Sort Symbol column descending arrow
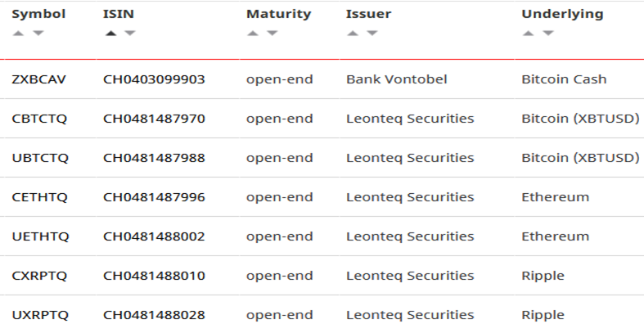 point(38,34)
